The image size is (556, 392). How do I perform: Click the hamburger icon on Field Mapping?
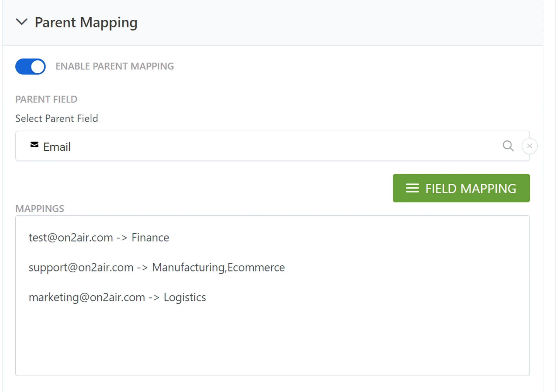tap(412, 188)
